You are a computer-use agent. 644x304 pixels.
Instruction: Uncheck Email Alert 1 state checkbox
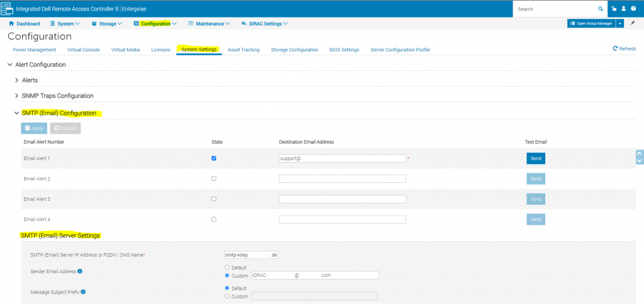pyautogui.click(x=214, y=158)
